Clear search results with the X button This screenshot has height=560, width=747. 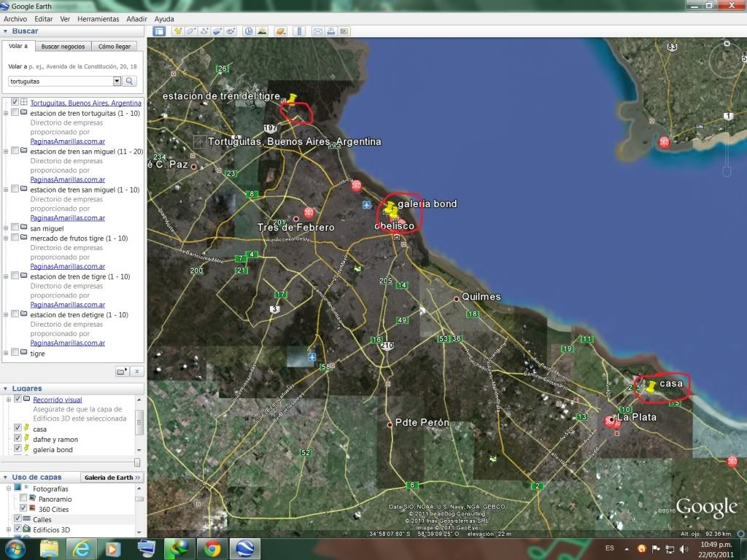coord(136,371)
